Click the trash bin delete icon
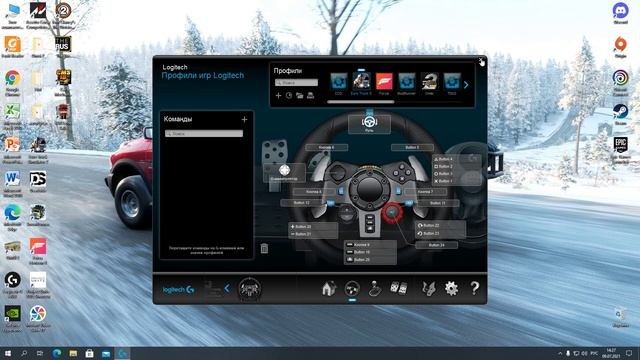 [264, 248]
